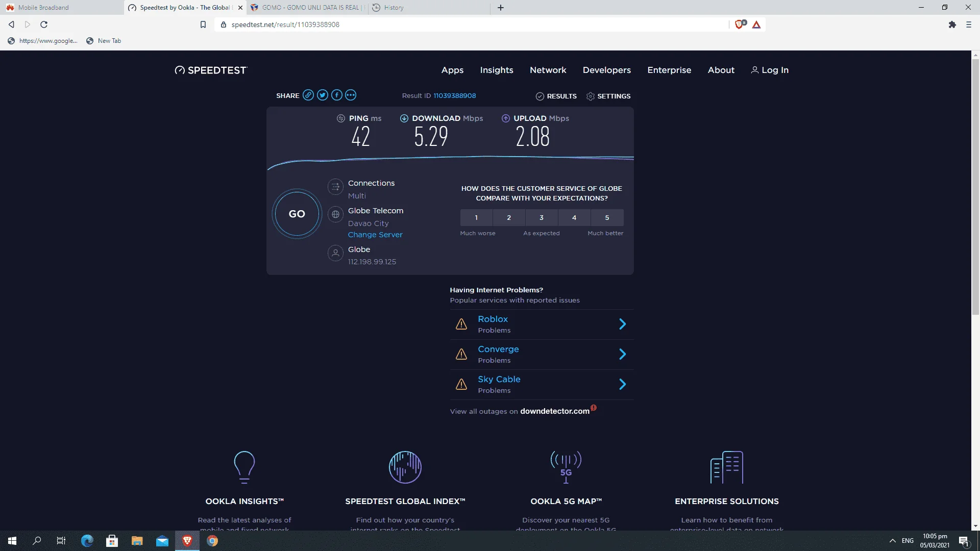980x551 pixels.
Task: Go back to previous page
Action: point(11,24)
